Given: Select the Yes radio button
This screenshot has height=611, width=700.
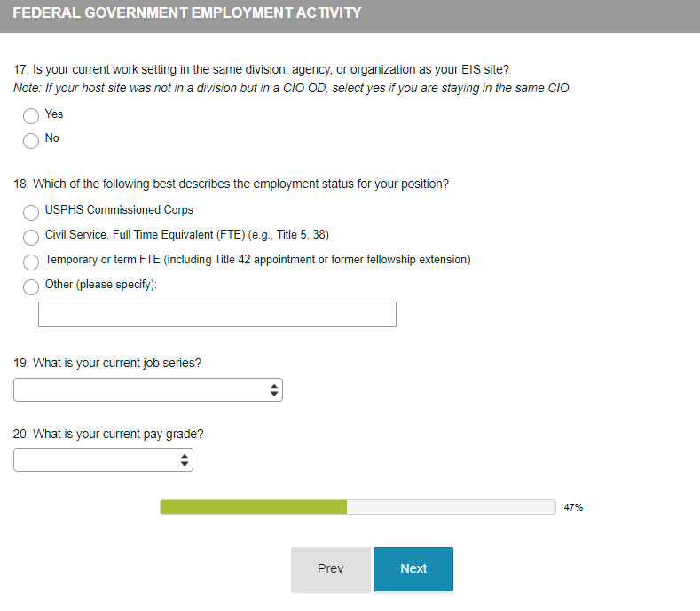Looking at the screenshot, I should pos(31,115).
